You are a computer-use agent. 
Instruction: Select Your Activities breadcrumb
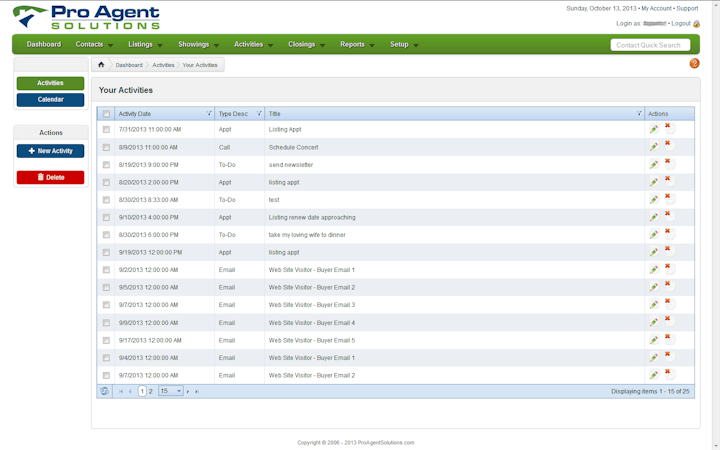tap(200, 65)
